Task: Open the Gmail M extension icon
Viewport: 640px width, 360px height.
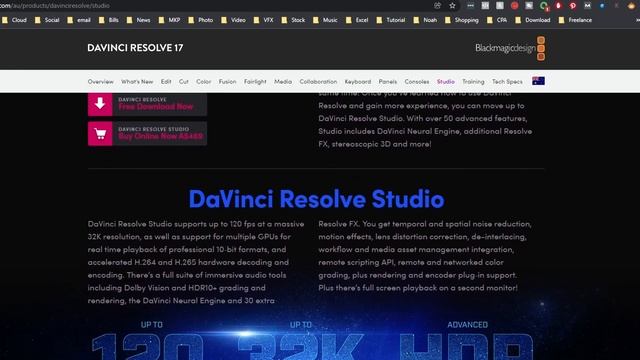Action: click(587, 6)
